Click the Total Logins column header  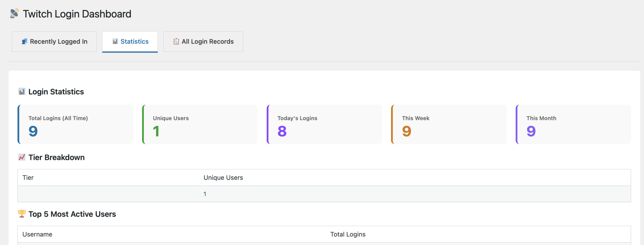(348, 234)
